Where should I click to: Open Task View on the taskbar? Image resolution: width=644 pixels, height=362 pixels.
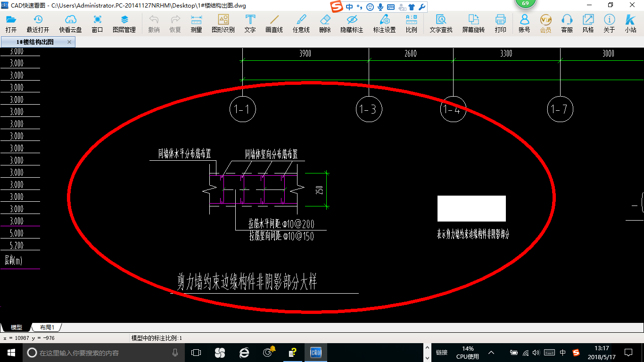(x=196, y=353)
